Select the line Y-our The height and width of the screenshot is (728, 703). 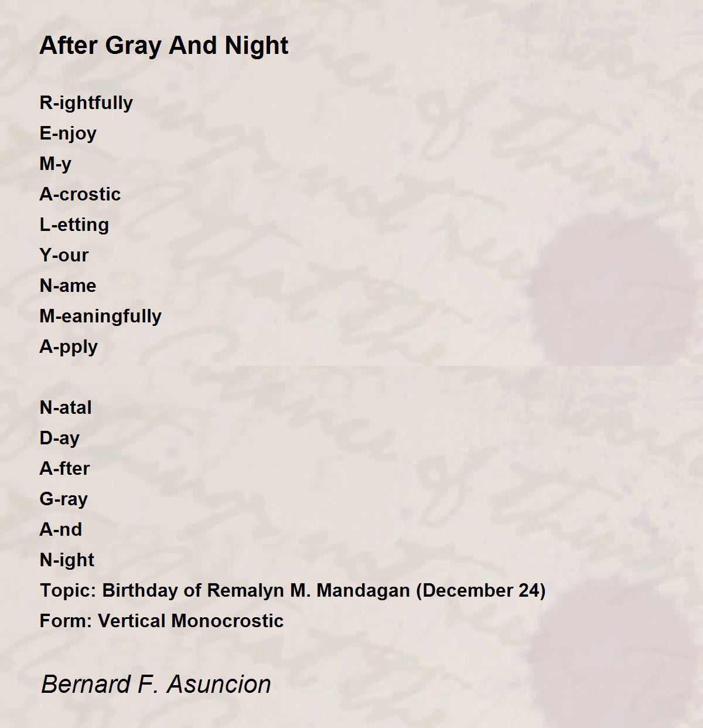click(x=64, y=255)
